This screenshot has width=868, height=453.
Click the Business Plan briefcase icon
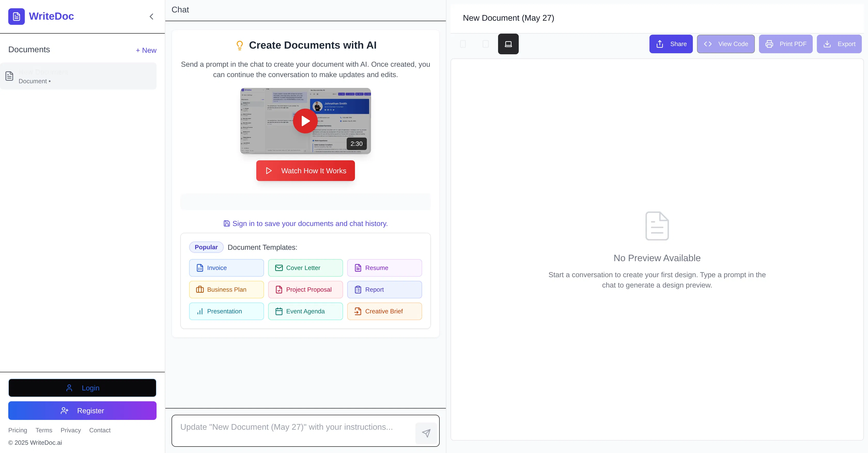click(x=200, y=289)
